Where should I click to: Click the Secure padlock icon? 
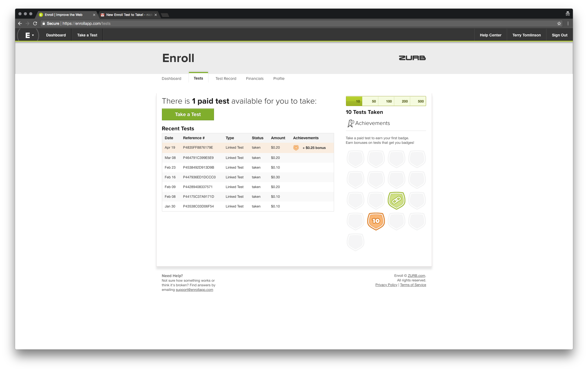[44, 23]
